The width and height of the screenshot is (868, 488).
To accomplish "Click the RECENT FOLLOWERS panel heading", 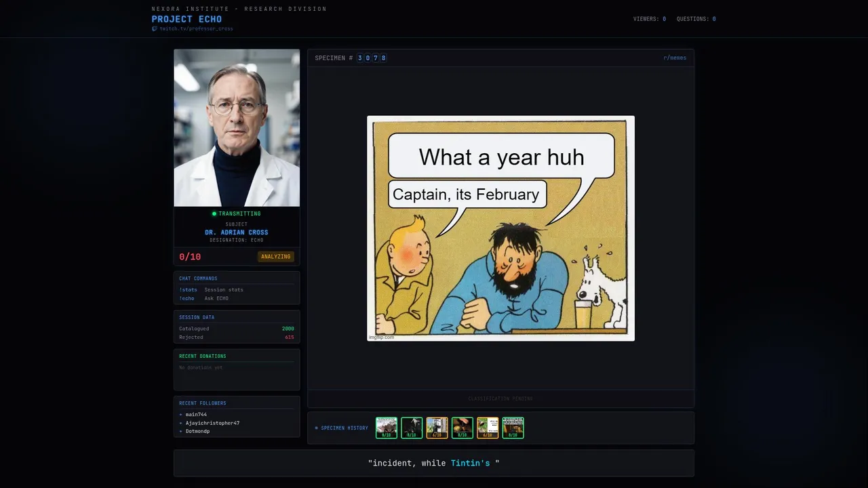I will [203, 403].
